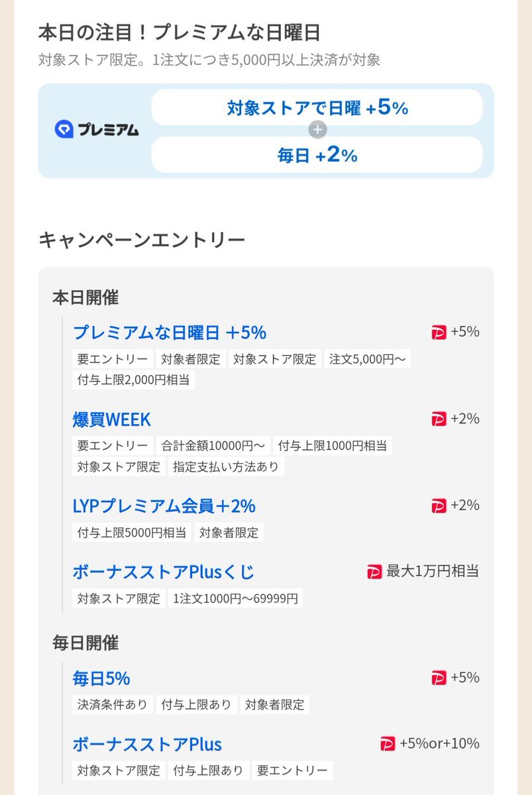Tap the 指定支払い方法あり tag
The width and height of the screenshot is (532, 795).
(226, 466)
